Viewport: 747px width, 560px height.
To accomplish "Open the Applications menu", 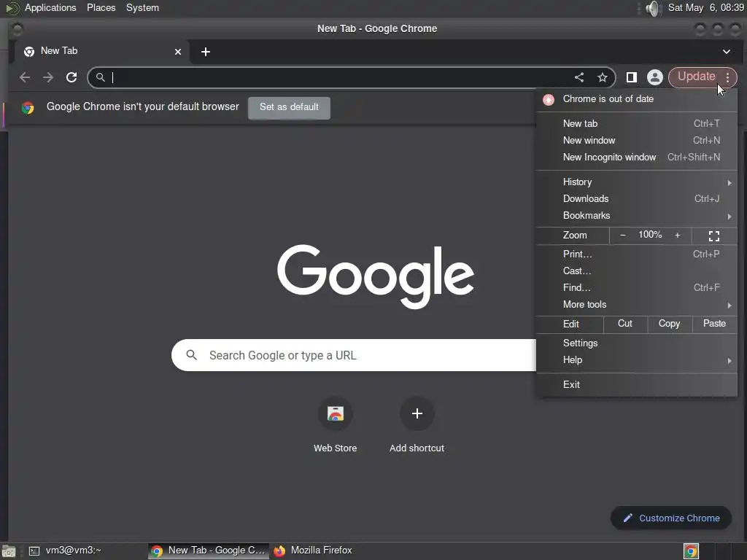I will pos(50,7).
